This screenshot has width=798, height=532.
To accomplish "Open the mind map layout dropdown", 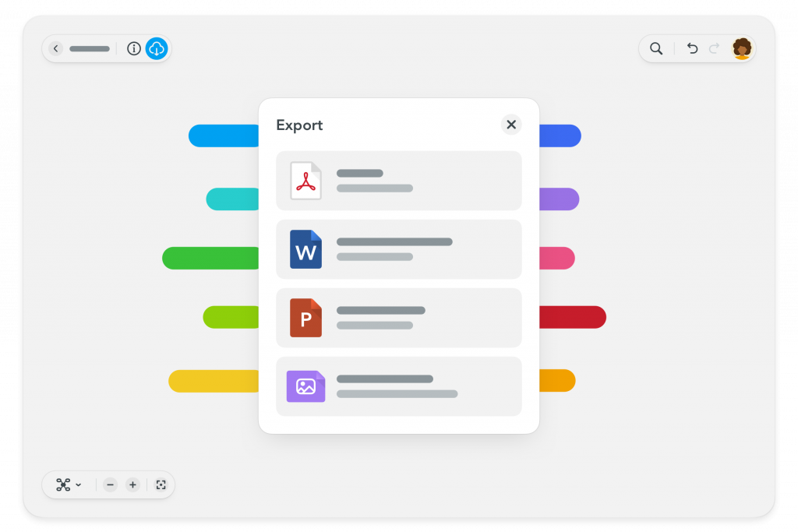I will pos(69,484).
